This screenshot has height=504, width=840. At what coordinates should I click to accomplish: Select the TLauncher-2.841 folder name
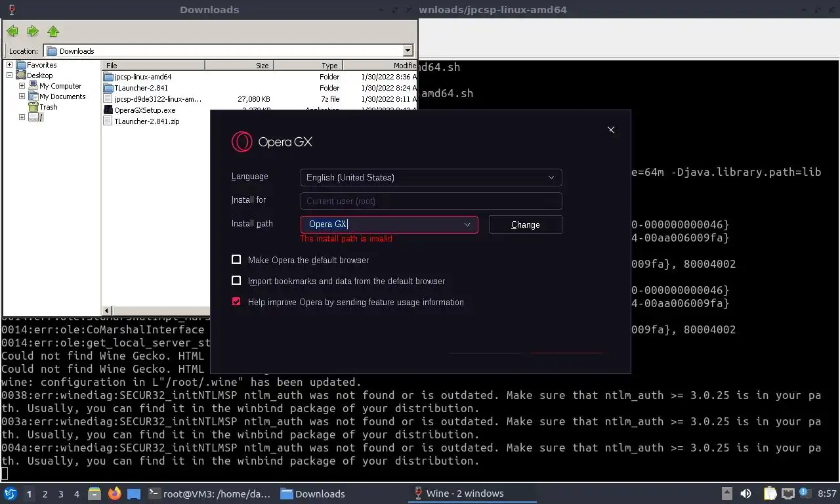click(x=141, y=88)
